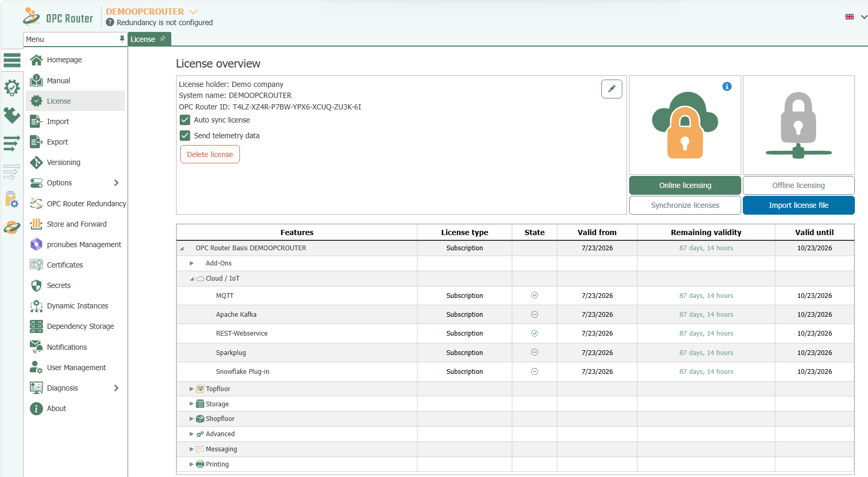Collapse the Cloud / IoT tree node

[192, 279]
